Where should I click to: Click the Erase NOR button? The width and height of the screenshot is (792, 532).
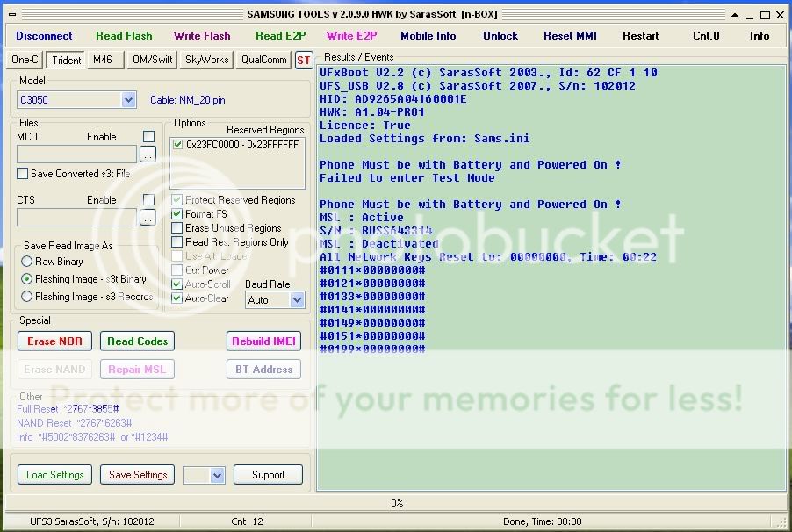(54, 341)
